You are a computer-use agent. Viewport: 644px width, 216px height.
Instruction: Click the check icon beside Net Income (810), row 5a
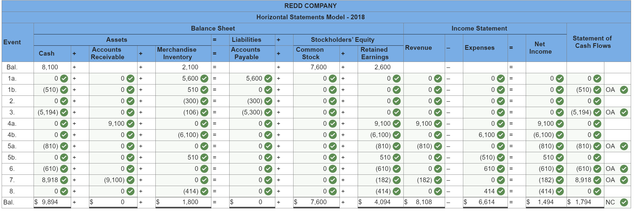pyautogui.click(x=560, y=146)
